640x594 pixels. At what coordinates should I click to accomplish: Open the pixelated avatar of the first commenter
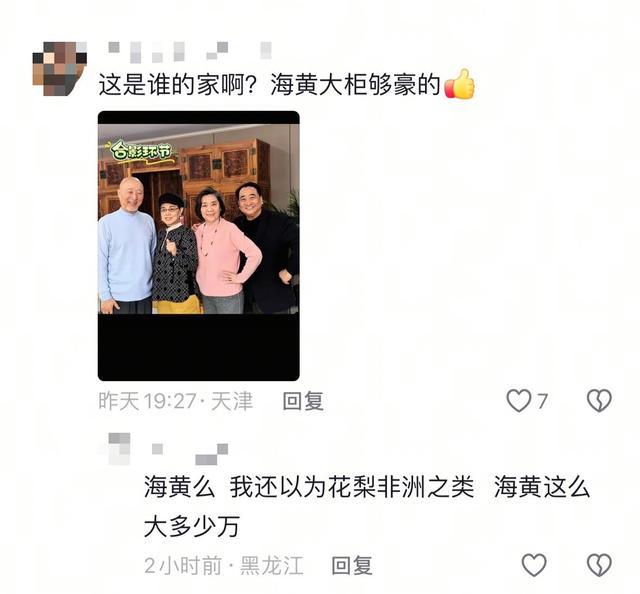pyautogui.click(x=60, y=69)
